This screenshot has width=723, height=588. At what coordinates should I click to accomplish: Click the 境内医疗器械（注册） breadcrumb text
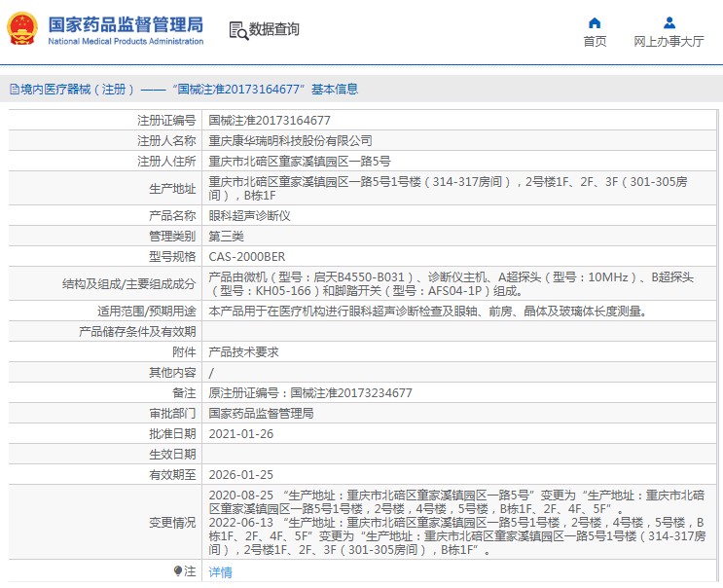pos(69,90)
